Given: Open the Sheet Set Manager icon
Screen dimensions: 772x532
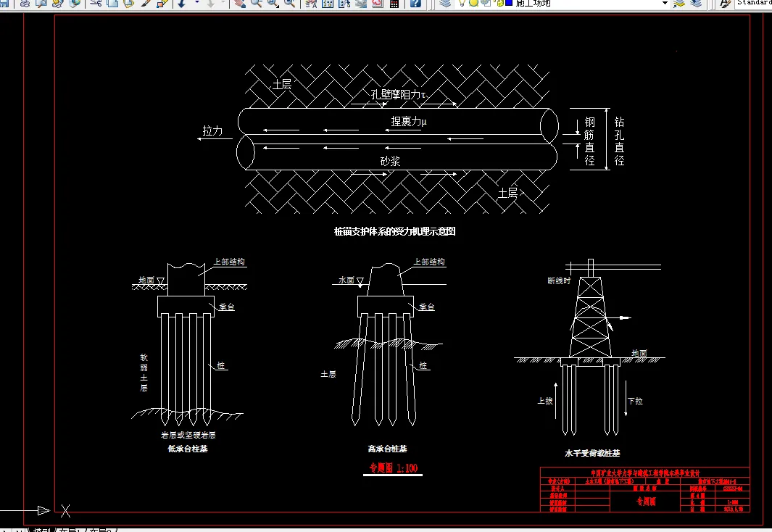Looking at the screenshot, I should (x=361, y=3).
